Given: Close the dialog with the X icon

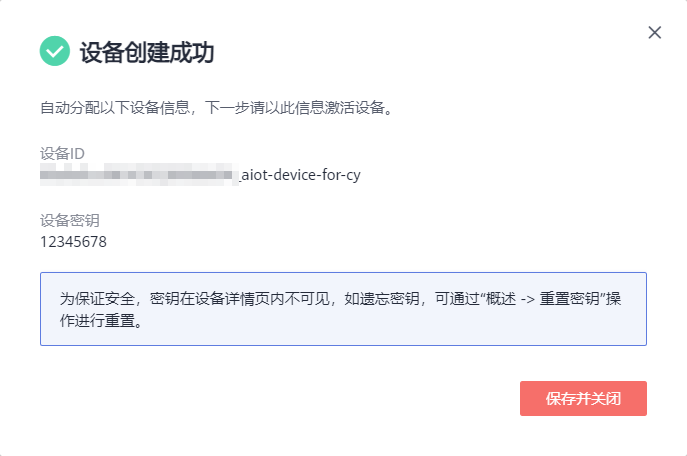Looking at the screenshot, I should click(655, 33).
